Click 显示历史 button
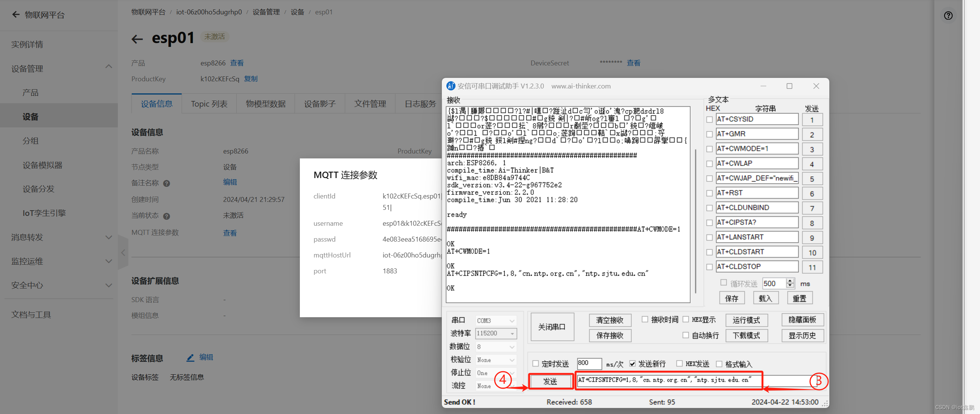The width and height of the screenshot is (980, 414). pos(803,335)
